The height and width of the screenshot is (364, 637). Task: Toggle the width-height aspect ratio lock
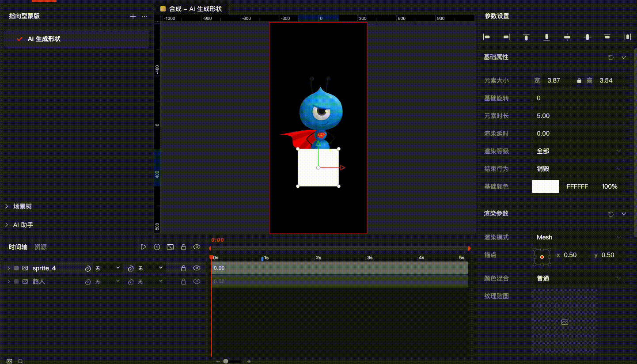click(x=579, y=81)
